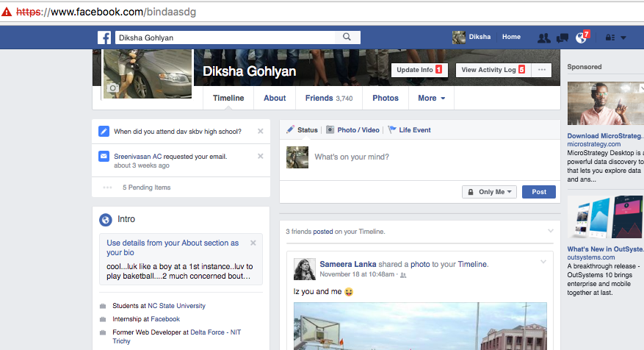Select the Photo / Video composer tab

tap(352, 130)
